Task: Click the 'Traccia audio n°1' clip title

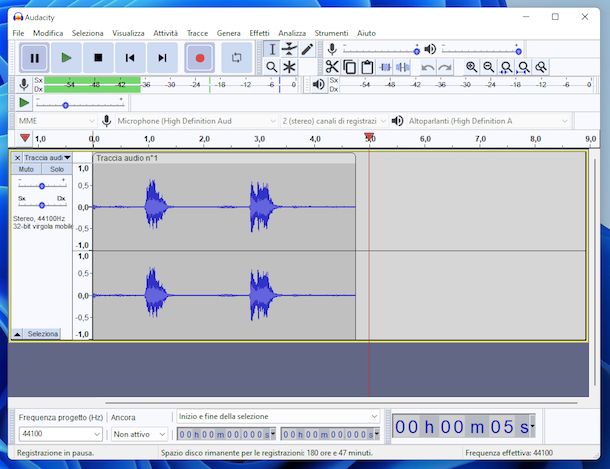Action: pyautogui.click(x=127, y=158)
